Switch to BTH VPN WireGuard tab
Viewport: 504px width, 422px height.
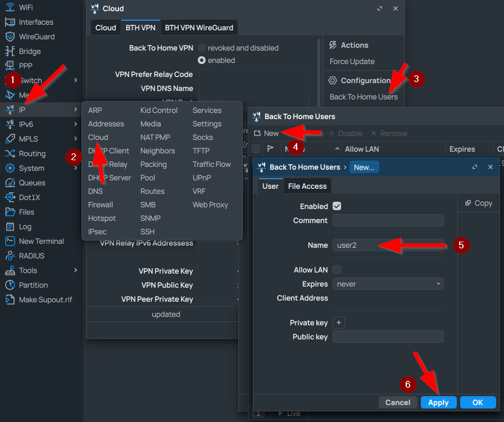pyautogui.click(x=199, y=28)
